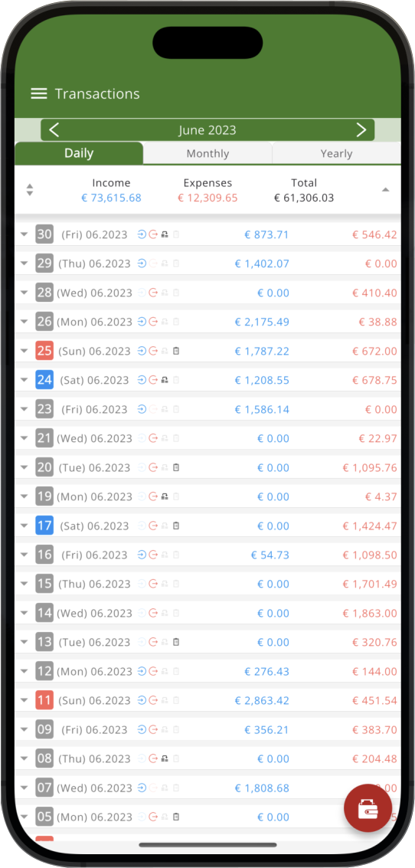Switch to the Monthly tab
Viewport: 415px width, 868px height.
pyautogui.click(x=207, y=154)
